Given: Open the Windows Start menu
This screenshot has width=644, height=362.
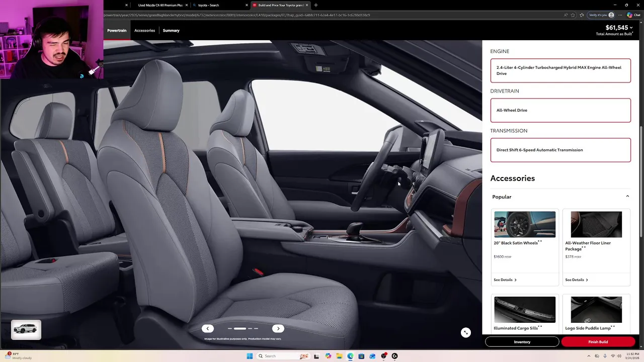Looking at the screenshot, I should pos(250,356).
